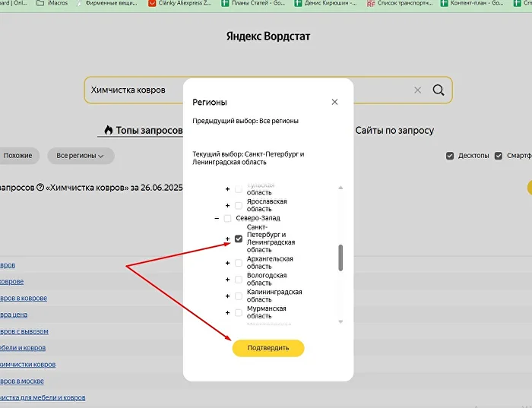This screenshot has height=408, width=532.
Task: Expand the Вологодская область node
Action: (x=228, y=280)
